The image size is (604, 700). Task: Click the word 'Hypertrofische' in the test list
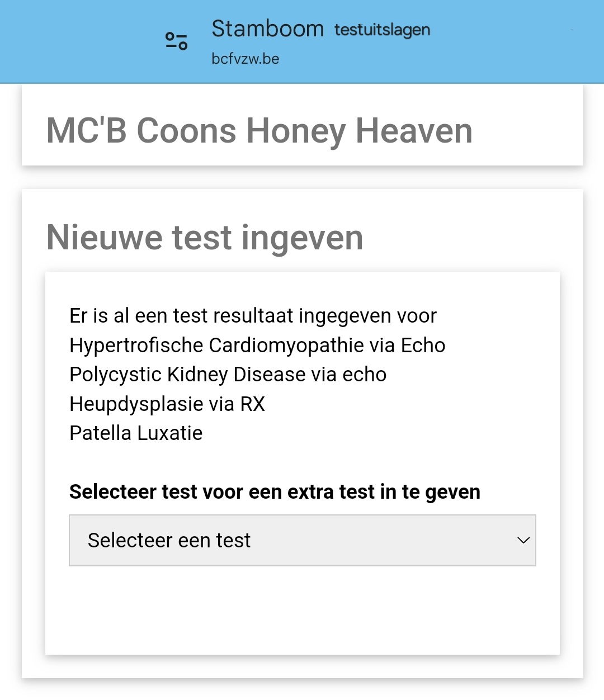pyautogui.click(x=136, y=346)
